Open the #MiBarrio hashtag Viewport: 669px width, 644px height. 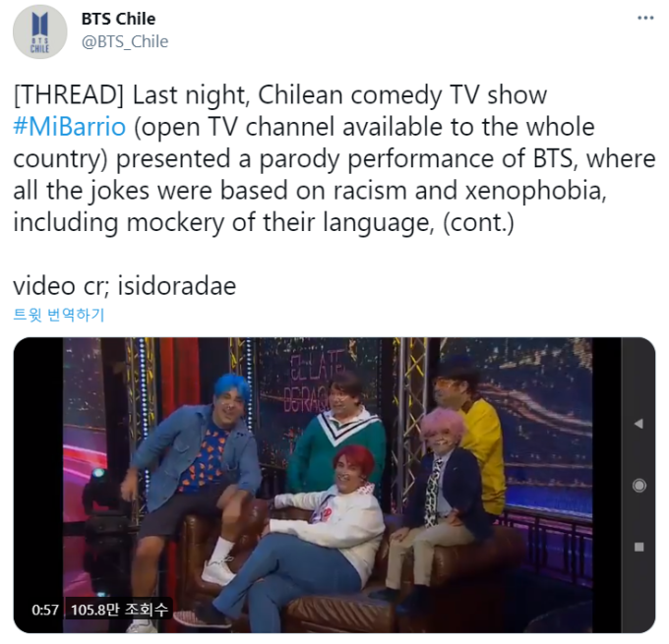[x=70, y=127]
